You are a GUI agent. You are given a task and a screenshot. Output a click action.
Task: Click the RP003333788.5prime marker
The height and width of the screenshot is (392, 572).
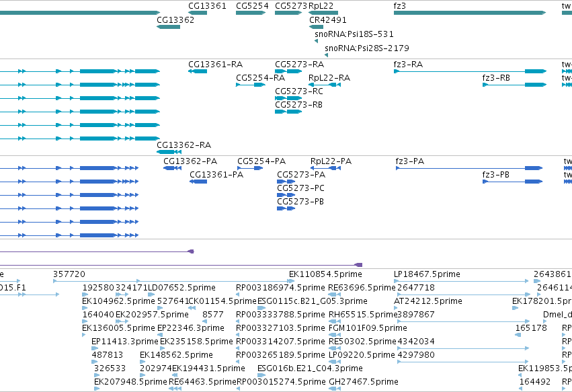238,321
